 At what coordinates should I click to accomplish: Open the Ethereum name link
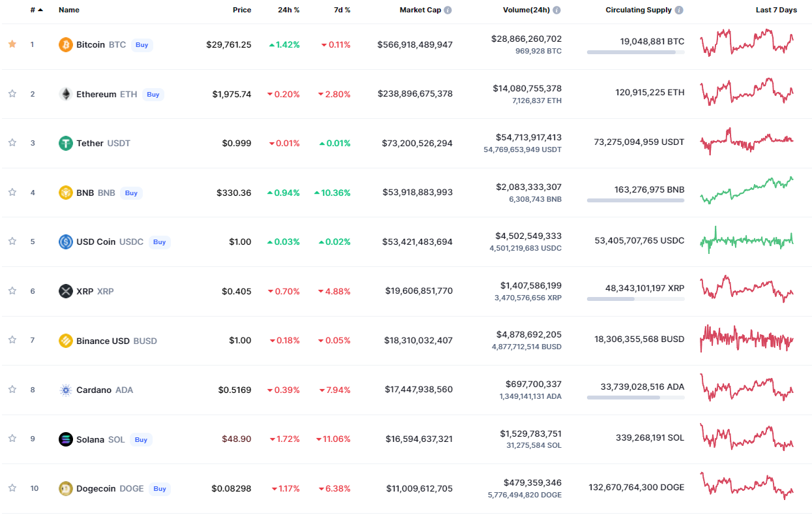click(96, 94)
